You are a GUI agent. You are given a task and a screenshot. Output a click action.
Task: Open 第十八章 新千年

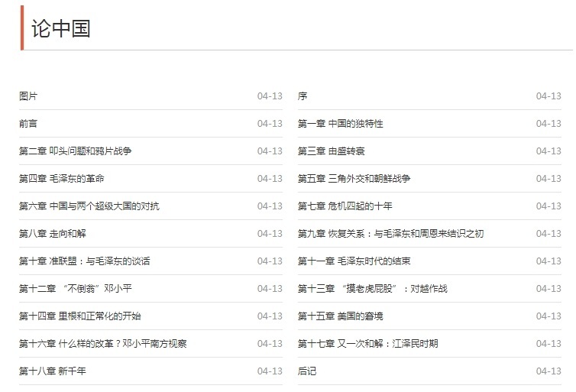(52, 371)
